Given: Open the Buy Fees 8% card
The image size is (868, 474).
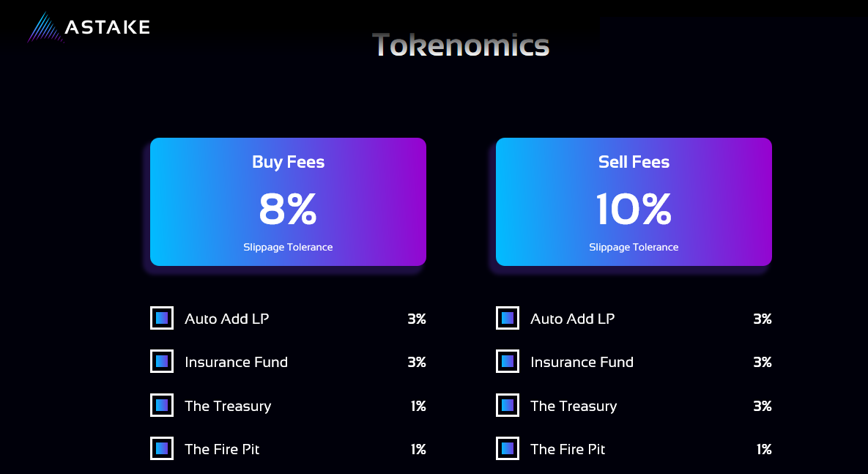Looking at the screenshot, I should pyautogui.click(x=288, y=201).
